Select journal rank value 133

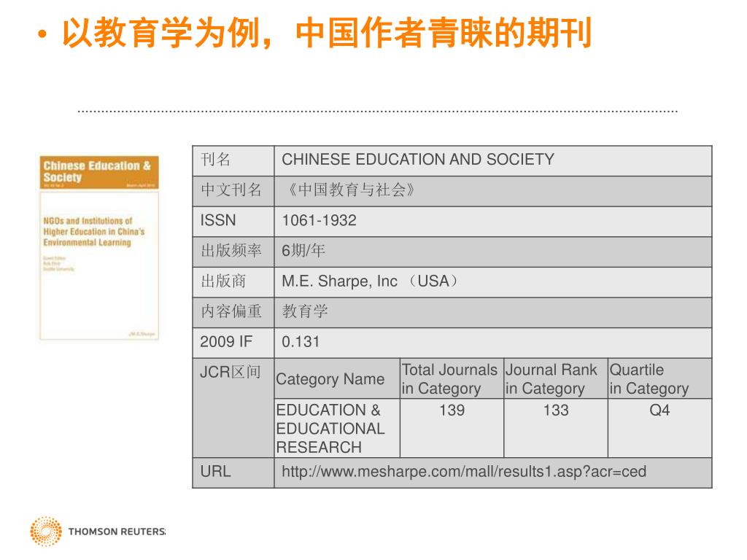pos(556,410)
